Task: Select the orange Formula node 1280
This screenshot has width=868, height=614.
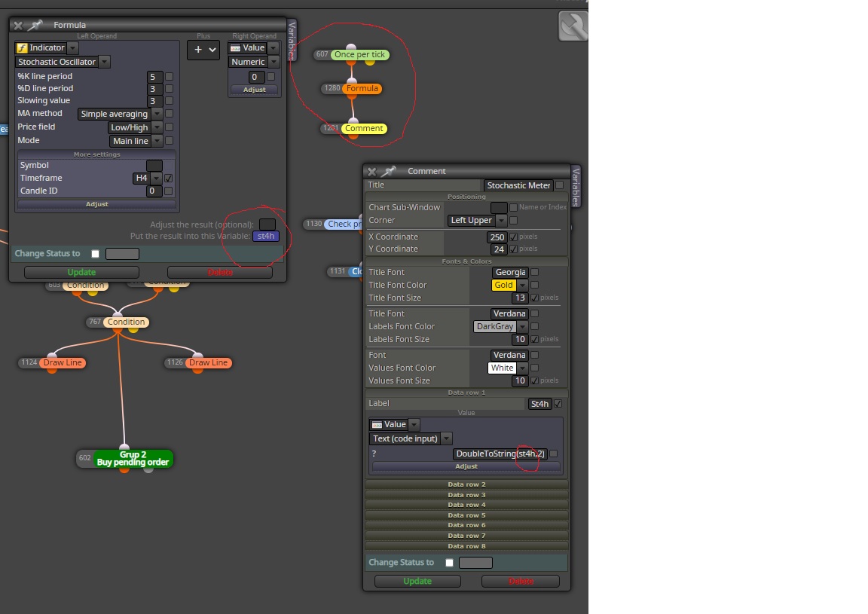Action: pyautogui.click(x=362, y=89)
